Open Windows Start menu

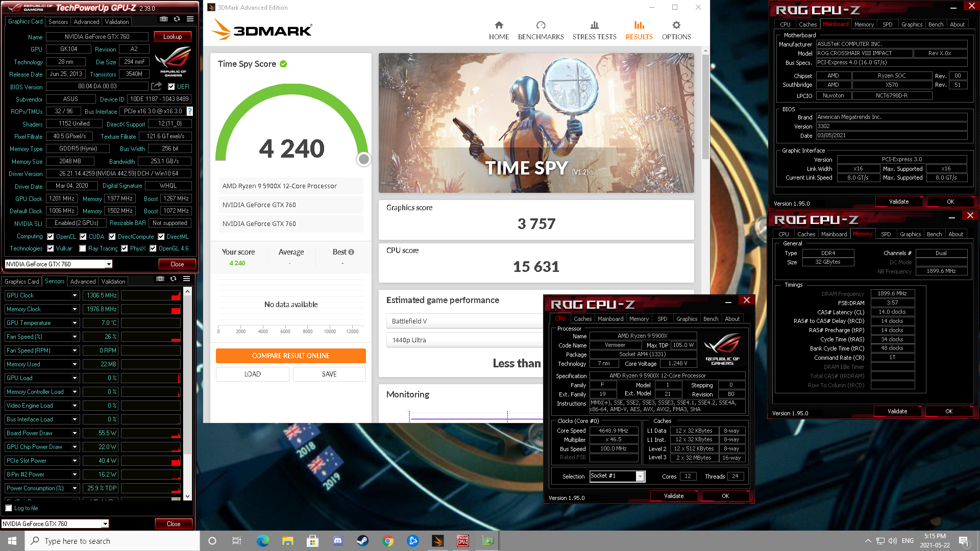12,541
